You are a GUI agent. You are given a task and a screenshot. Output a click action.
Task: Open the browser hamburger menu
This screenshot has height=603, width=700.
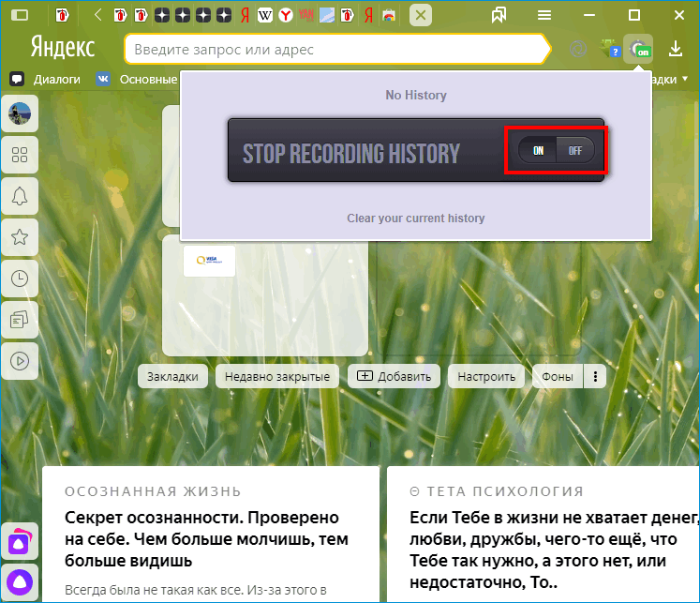click(544, 16)
